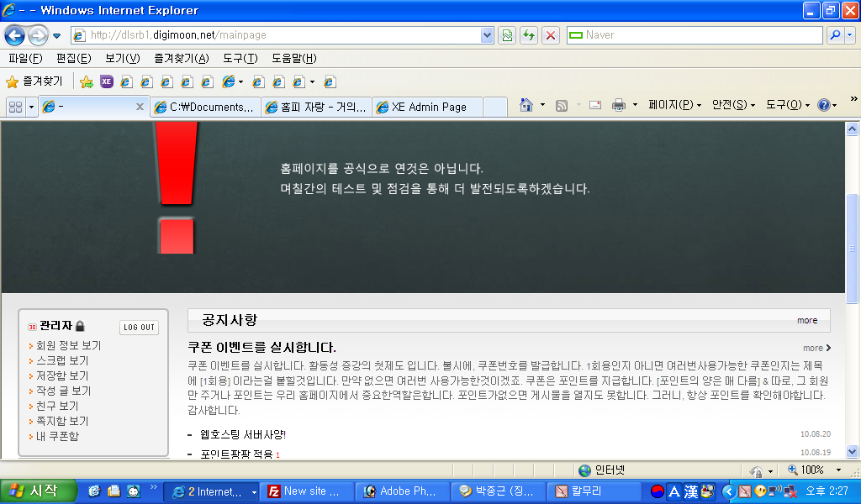
Task: Open the 내 쿠폰함 link
Action: click(x=57, y=436)
